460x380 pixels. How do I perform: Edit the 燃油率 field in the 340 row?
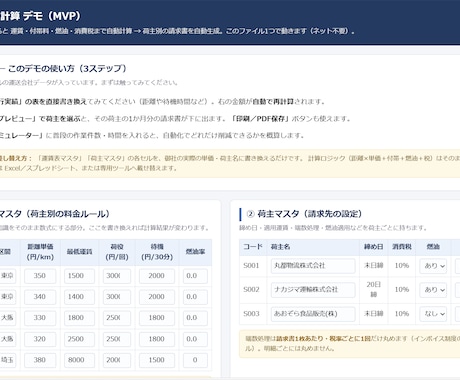[195, 297]
